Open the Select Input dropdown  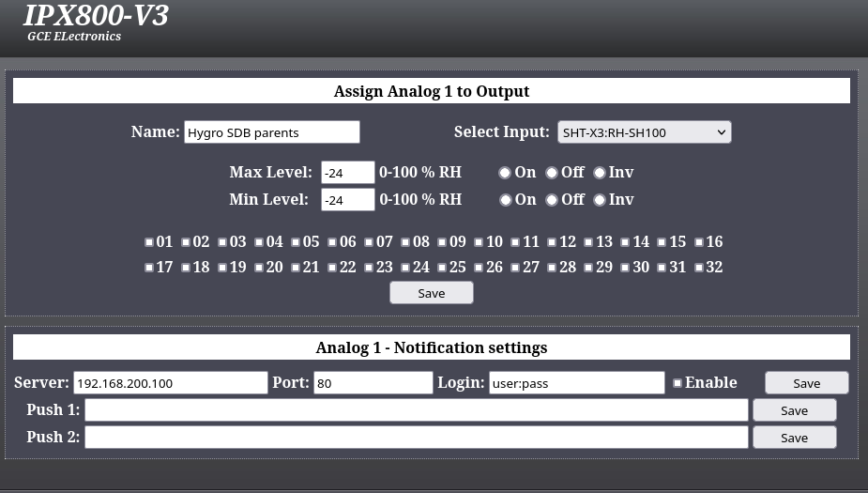(644, 132)
